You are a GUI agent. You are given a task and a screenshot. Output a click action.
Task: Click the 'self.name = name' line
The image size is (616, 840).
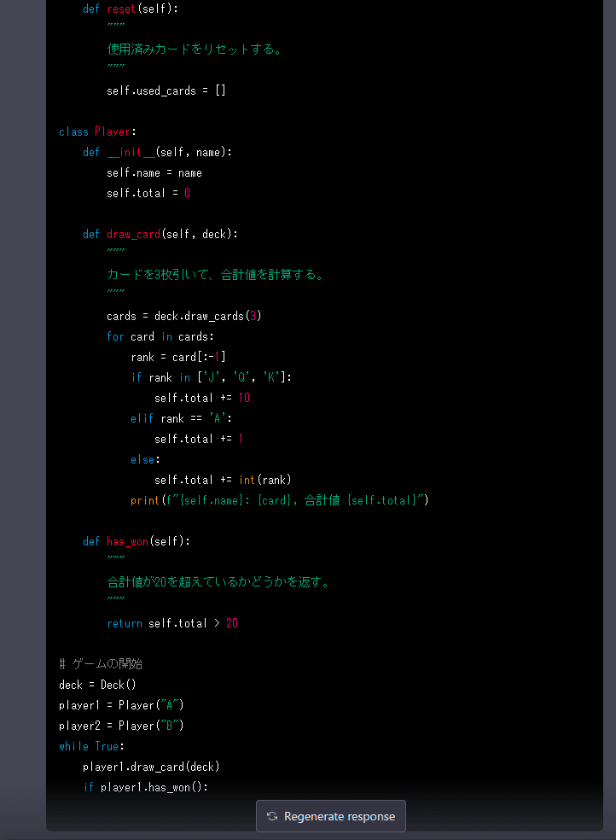pos(154,172)
